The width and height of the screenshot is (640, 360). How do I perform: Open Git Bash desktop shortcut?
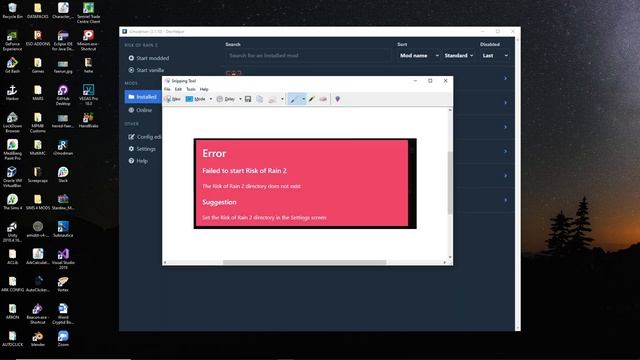pos(12,65)
